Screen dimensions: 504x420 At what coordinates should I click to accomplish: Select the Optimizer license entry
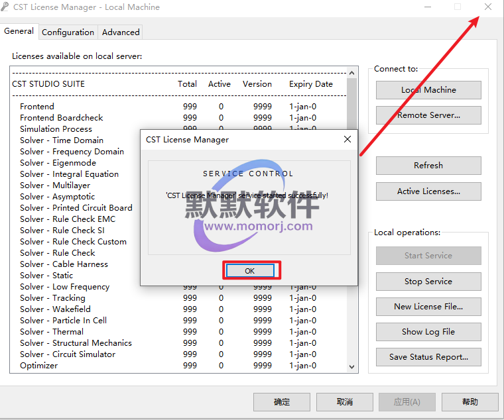click(38, 365)
